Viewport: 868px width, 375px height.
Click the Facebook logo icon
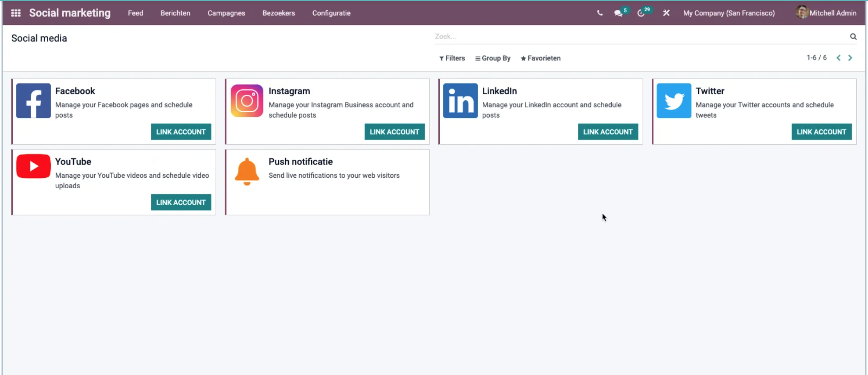pyautogui.click(x=33, y=101)
